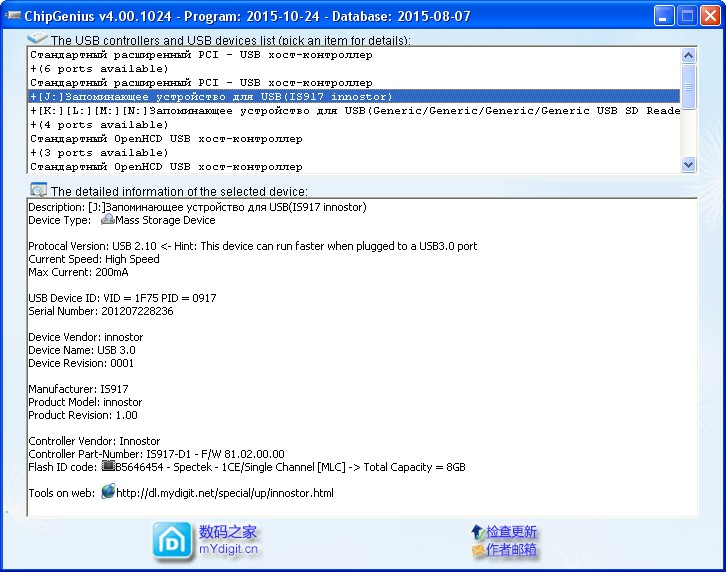Click the device list scroll up arrow
Screen dimensions: 726x572
[x=688, y=56]
